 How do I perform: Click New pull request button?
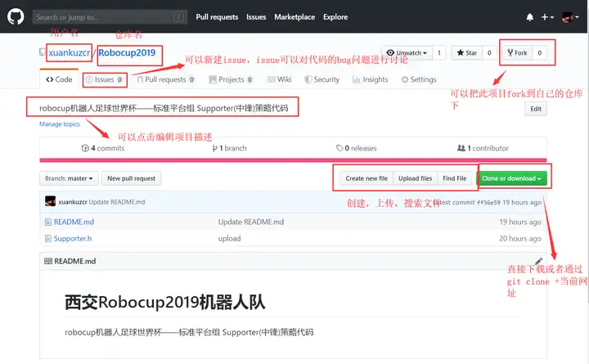point(132,178)
